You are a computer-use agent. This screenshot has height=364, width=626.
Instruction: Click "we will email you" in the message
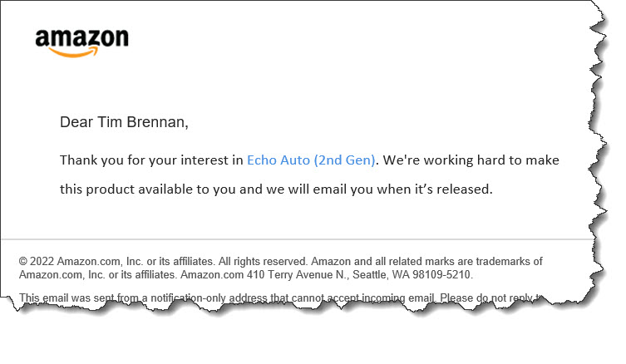[x=321, y=189]
